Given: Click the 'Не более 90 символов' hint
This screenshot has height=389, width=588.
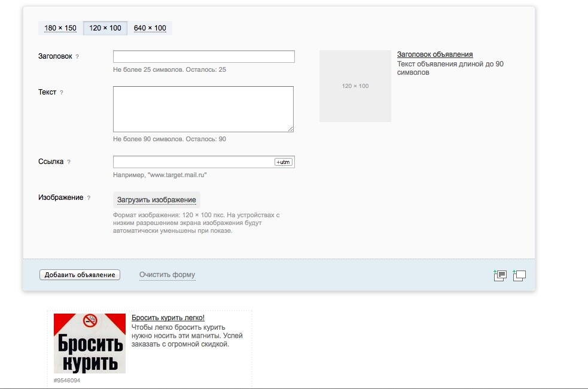Looking at the screenshot, I should (x=169, y=139).
